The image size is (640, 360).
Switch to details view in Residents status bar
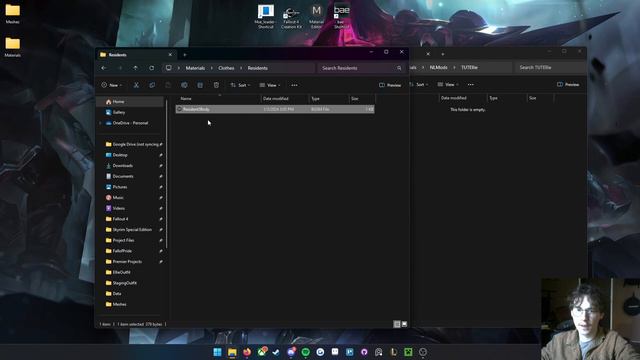pos(397,324)
